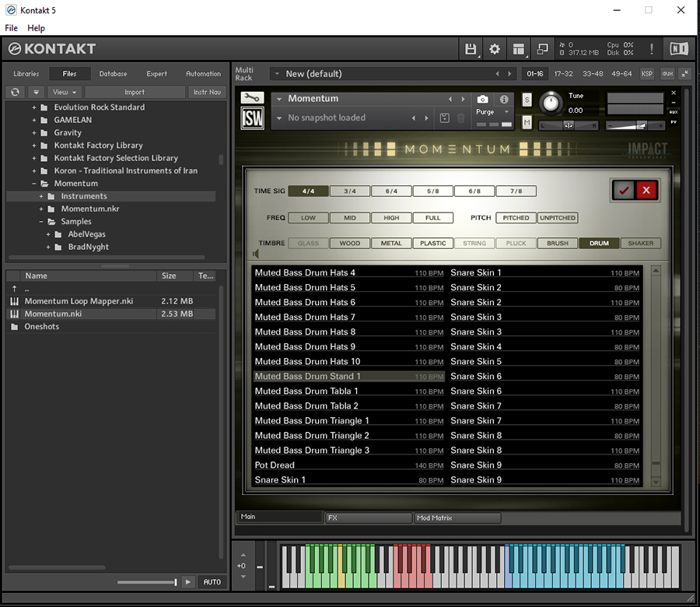Click the snapshot camera icon
The width and height of the screenshot is (700, 607).
click(482, 99)
